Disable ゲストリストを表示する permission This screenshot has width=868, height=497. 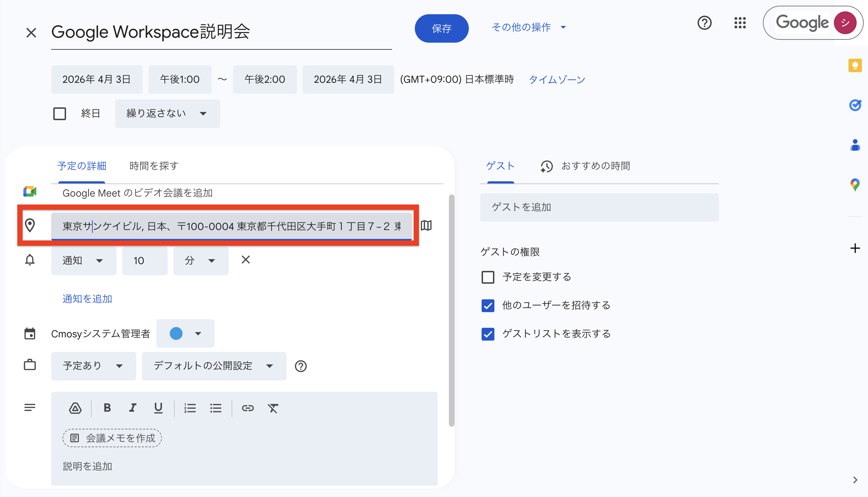tap(488, 334)
